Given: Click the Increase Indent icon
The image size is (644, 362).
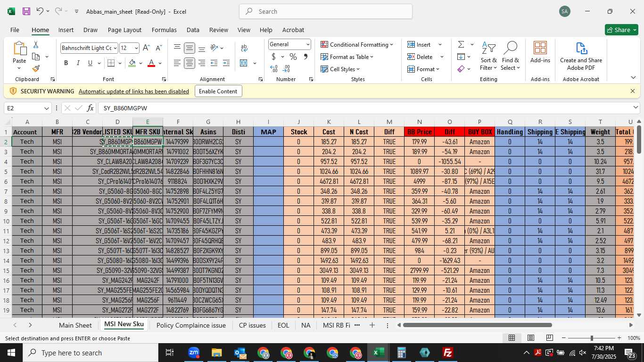Looking at the screenshot, I should [226, 63].
